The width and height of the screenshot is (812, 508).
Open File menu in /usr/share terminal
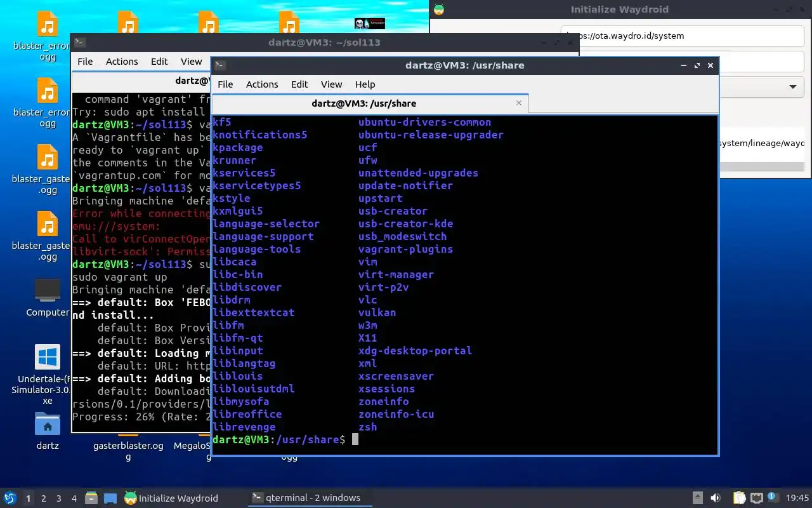tap(225, 84)
